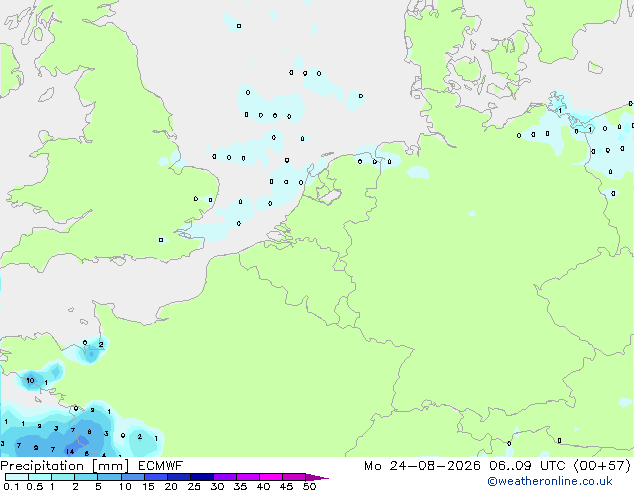Click the "06..09 UTC" time text

point(527,466)
